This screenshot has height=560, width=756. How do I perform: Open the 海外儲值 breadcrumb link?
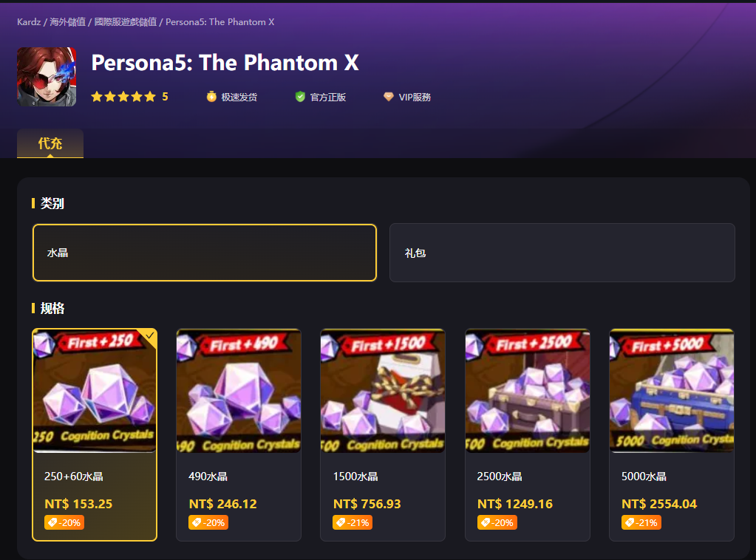tap(67, 22)
